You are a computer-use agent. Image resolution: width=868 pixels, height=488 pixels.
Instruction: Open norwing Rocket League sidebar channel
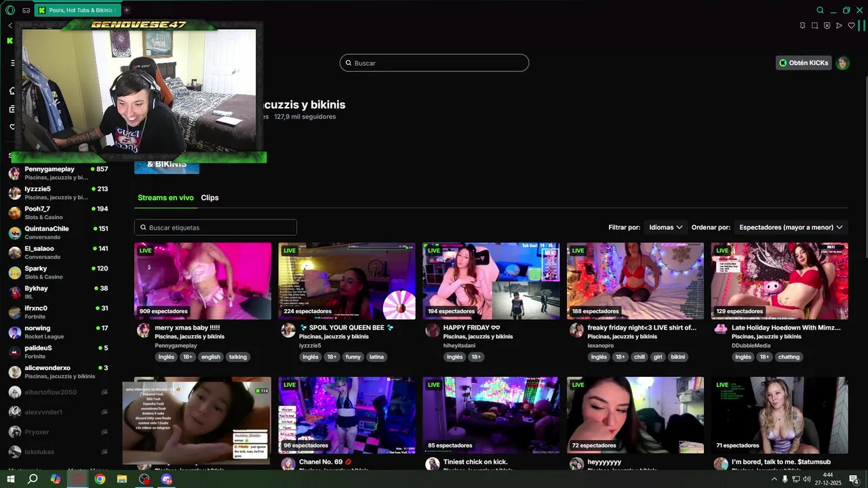tap(58, 332)
